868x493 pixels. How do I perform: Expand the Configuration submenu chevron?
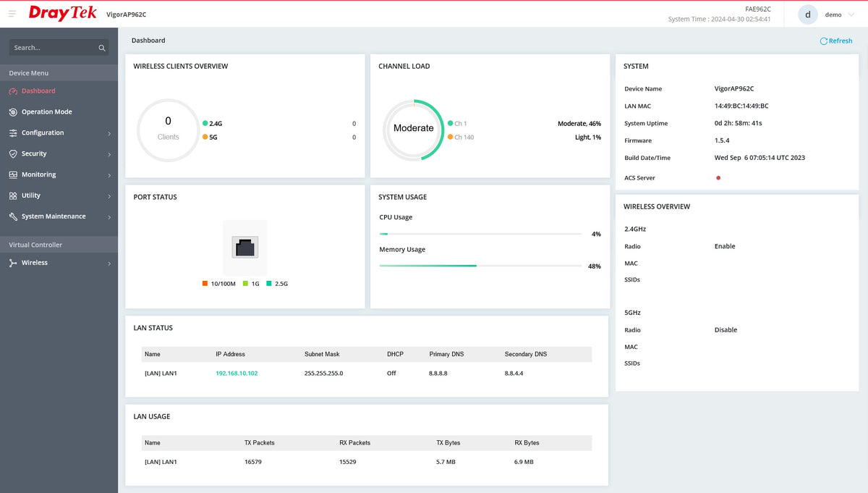[109, 134]
